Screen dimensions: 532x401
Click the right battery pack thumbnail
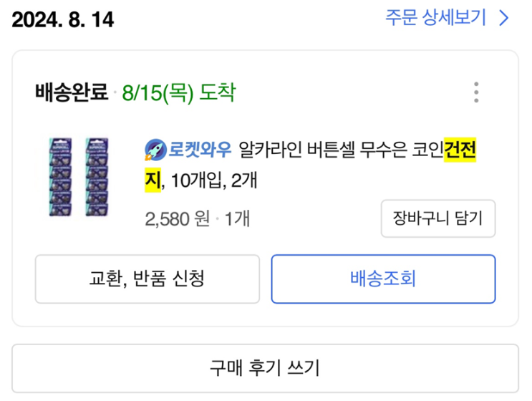[x=97, y=178]
